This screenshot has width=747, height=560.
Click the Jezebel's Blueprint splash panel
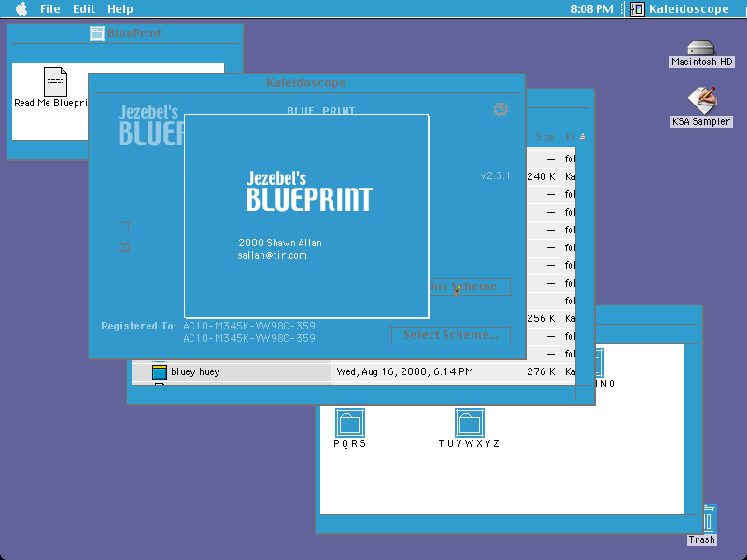click(306, 217)
